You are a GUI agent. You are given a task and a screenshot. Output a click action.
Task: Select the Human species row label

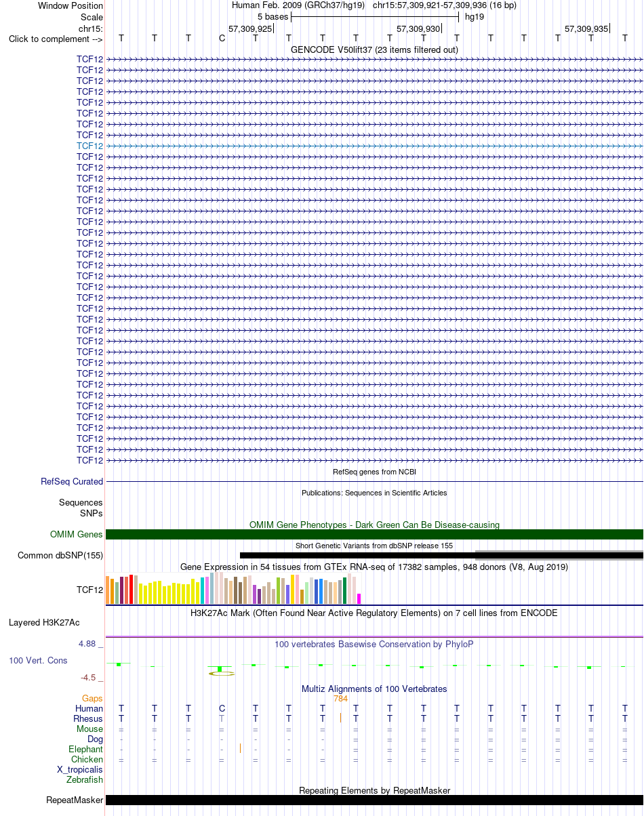[89, 708]
